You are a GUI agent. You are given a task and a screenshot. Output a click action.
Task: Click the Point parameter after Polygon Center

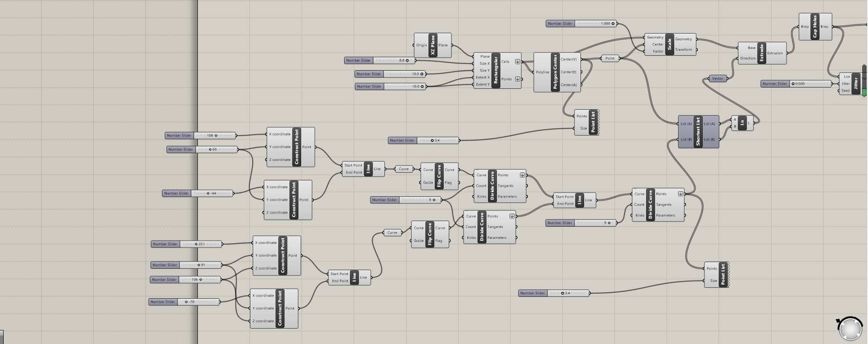tap(609, 58)
